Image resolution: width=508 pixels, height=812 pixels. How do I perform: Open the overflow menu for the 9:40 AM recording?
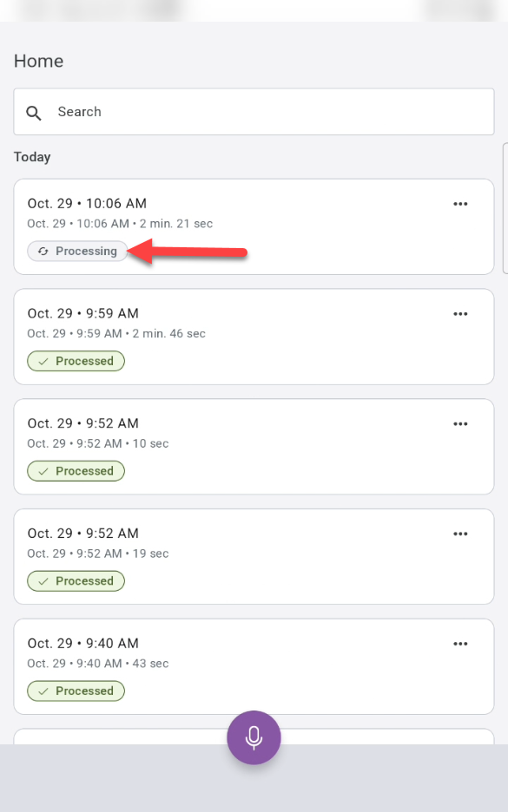460,644
